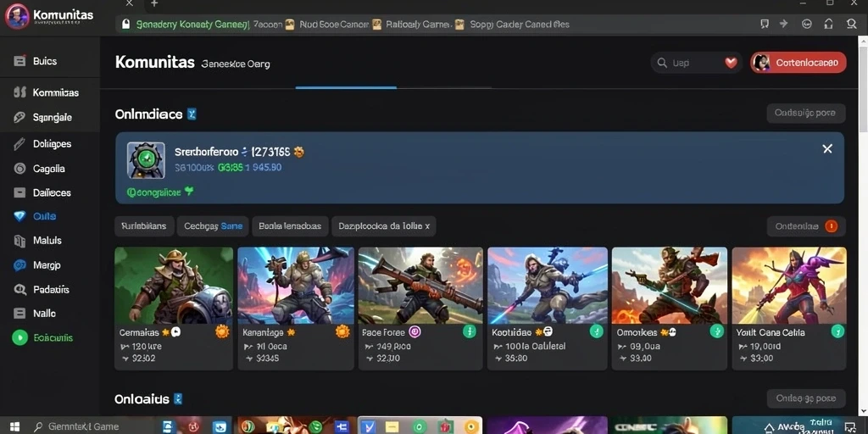This screenshot has height=434, width=868.
Task: Open the Windows Start button
Action: tap(15, 427)
